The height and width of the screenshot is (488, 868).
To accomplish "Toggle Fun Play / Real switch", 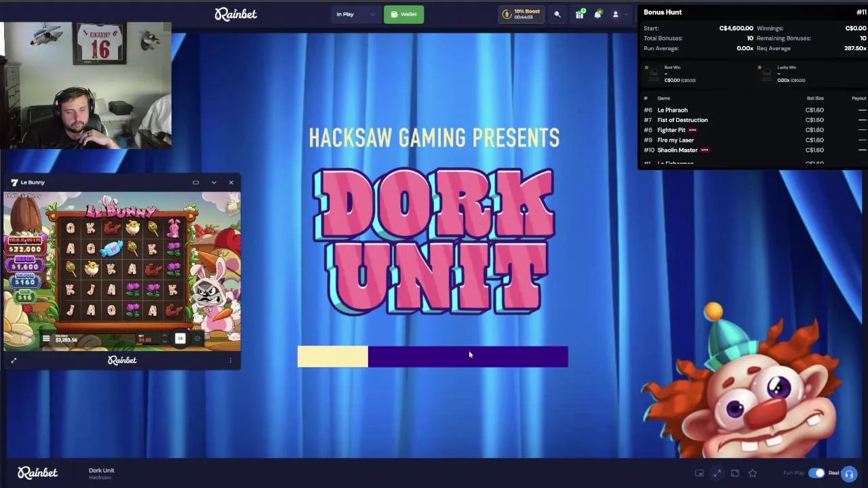I will pyautogui.click(x=817, y=473).
